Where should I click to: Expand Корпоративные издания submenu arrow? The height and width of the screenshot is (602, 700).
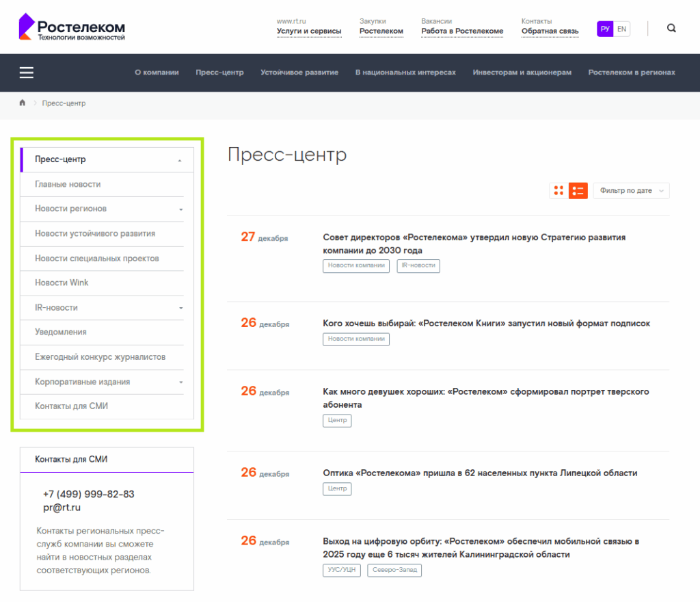coord(181,382)
